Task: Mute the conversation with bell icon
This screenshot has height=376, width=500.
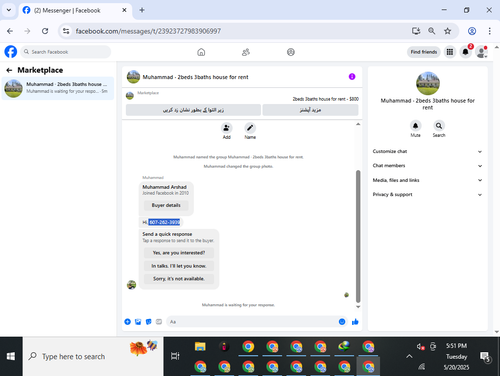Action: tap(415, 126)
